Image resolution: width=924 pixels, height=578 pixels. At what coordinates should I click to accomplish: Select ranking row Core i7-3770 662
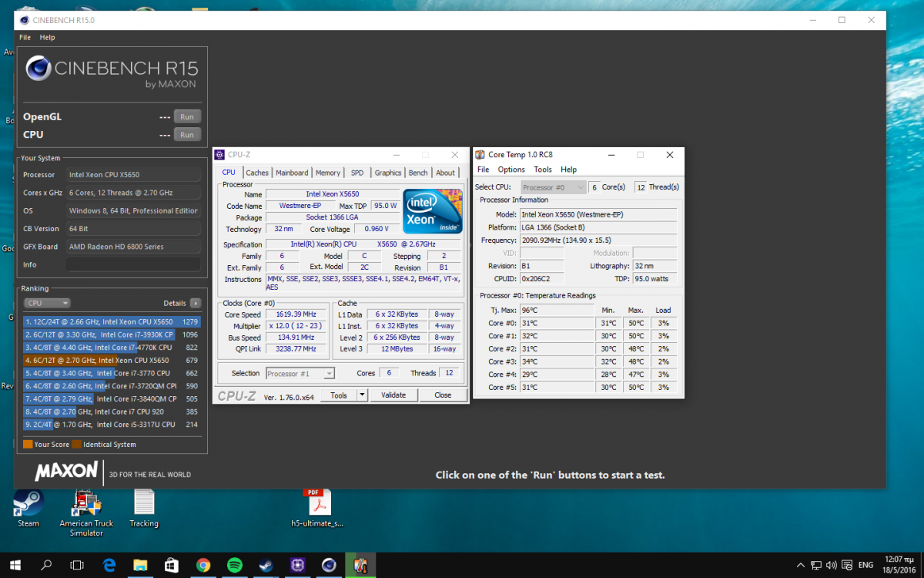112,373
